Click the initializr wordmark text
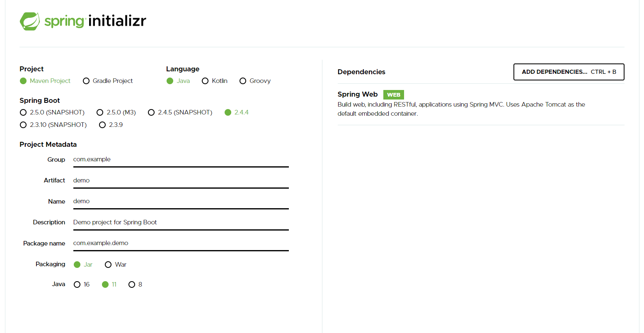This screenshot has width=644, height=333. coord(117,21)
